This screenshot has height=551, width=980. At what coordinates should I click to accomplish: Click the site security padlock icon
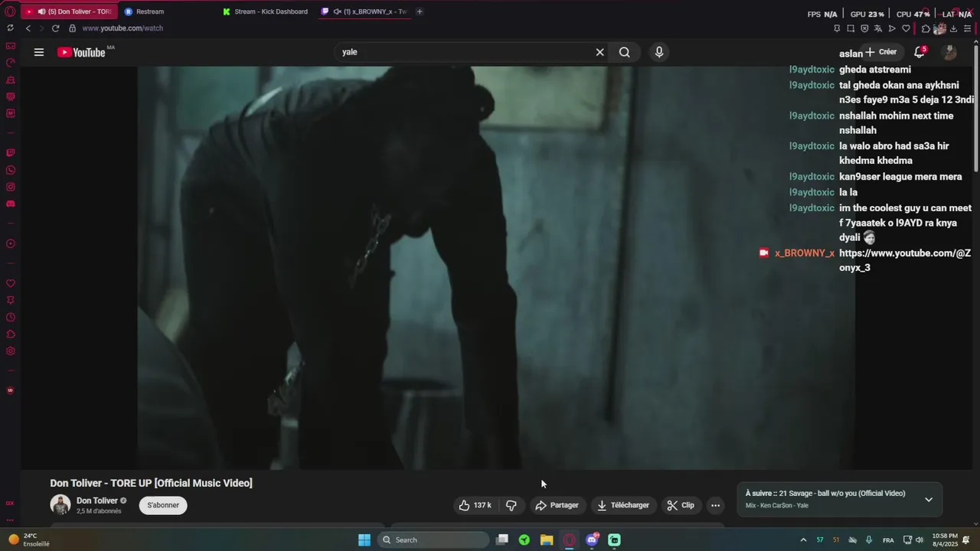click(x=73, y=28)
